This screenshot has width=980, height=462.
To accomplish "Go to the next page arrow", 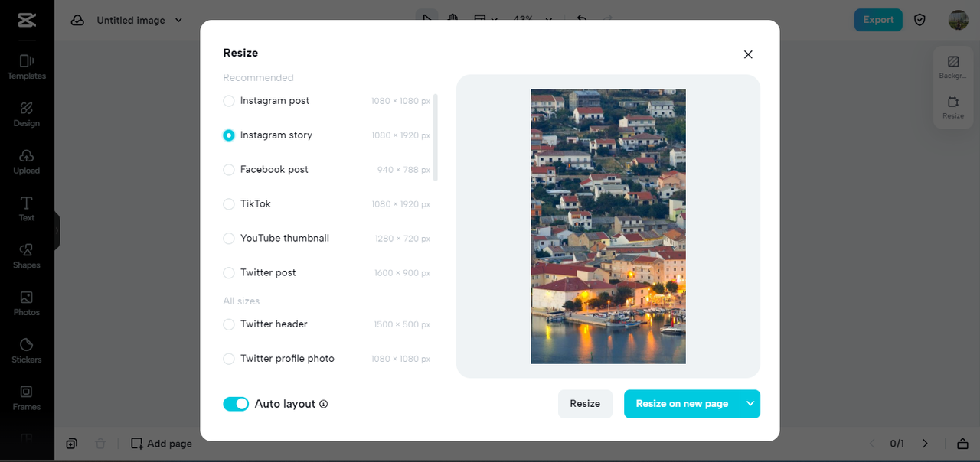I will [925, 444].
